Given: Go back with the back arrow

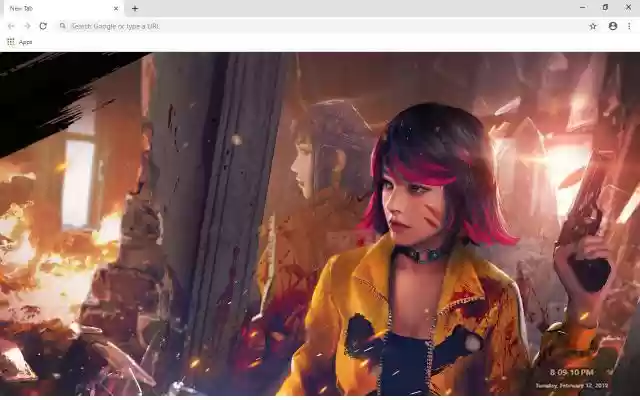Looking at the screenshot, I should (x=11, y=26).
